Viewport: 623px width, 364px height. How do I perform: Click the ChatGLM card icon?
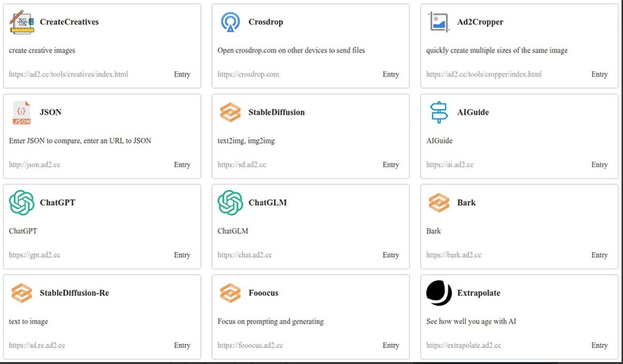point(231,203)
